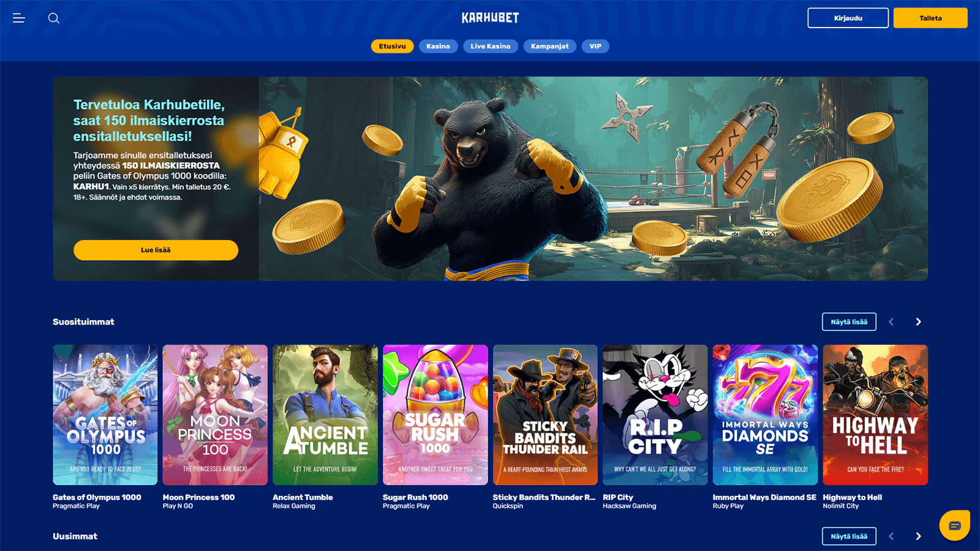Click the yellow Talleta deposit button
Screen dimensions: 980x551
[x=930, y=18]
